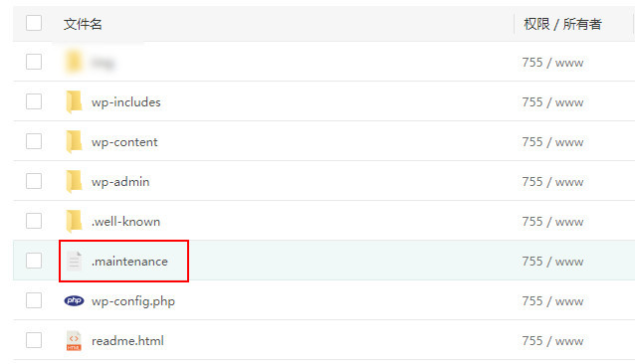Click the 权限 / 所有者 column header

pyautogui.click(x=563, y=24)
